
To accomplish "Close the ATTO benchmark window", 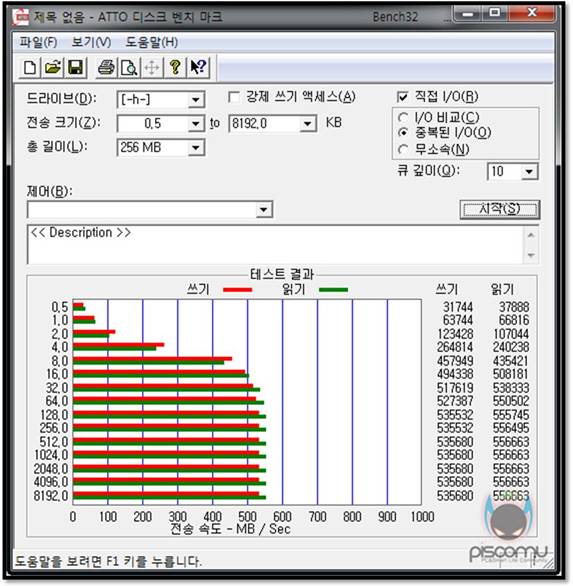I will [532, 14].
